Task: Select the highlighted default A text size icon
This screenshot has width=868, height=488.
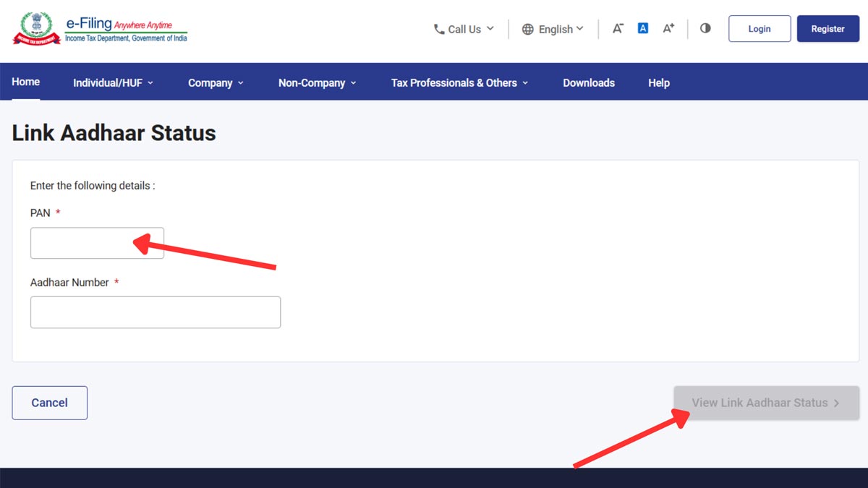Action: 642,27
